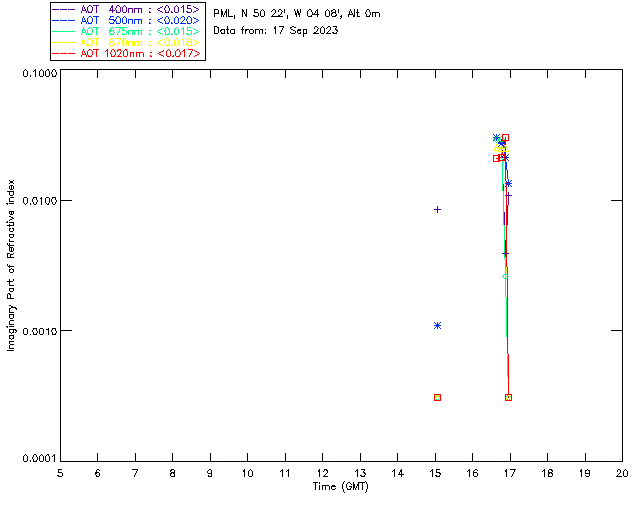This screenshot has width=640, height=512.
Task: Click the x-axis tick label 6
Action: [x=98, y=473]
